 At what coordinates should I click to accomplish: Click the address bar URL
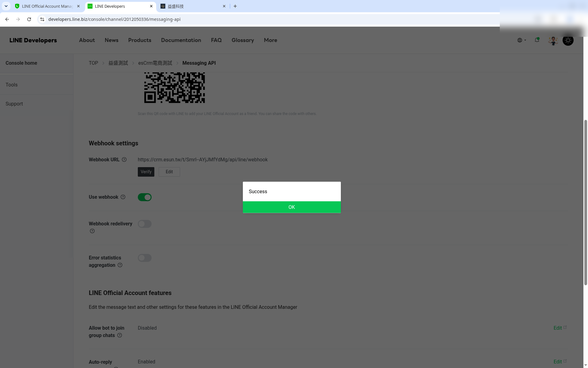pyautogui.click(x=114, y=19)
